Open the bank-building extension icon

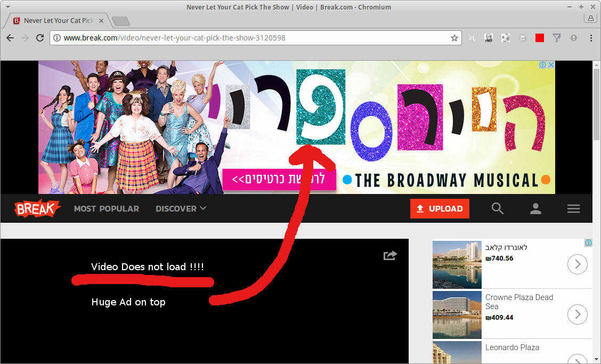click(x=523, y=38)
